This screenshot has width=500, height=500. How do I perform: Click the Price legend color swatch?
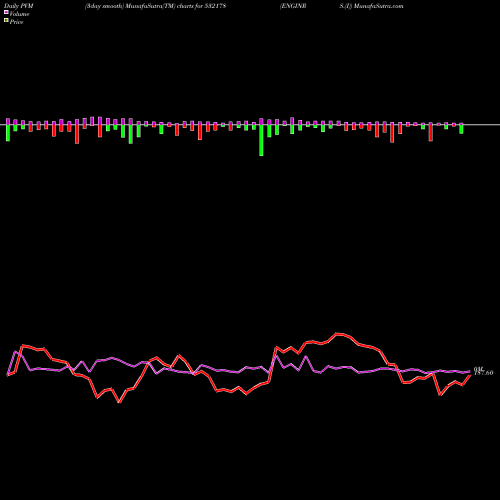(x=6, y=21)
